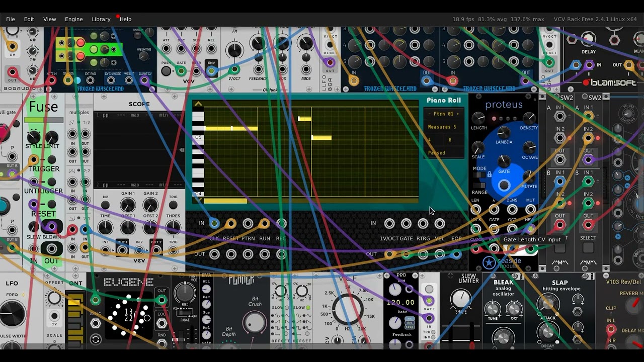
Task: Toggle the Proteus RANGE switch
Action: click(480, 185)
